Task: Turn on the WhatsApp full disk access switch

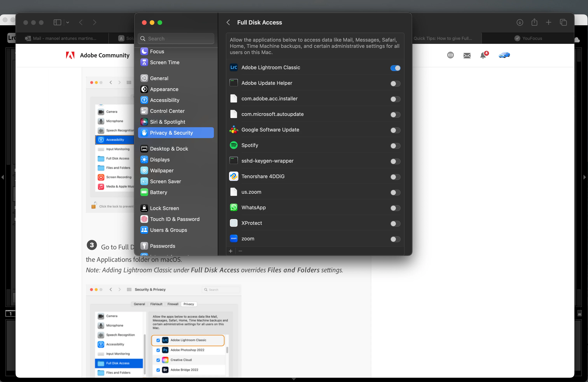Action: (x=395, y=208)
